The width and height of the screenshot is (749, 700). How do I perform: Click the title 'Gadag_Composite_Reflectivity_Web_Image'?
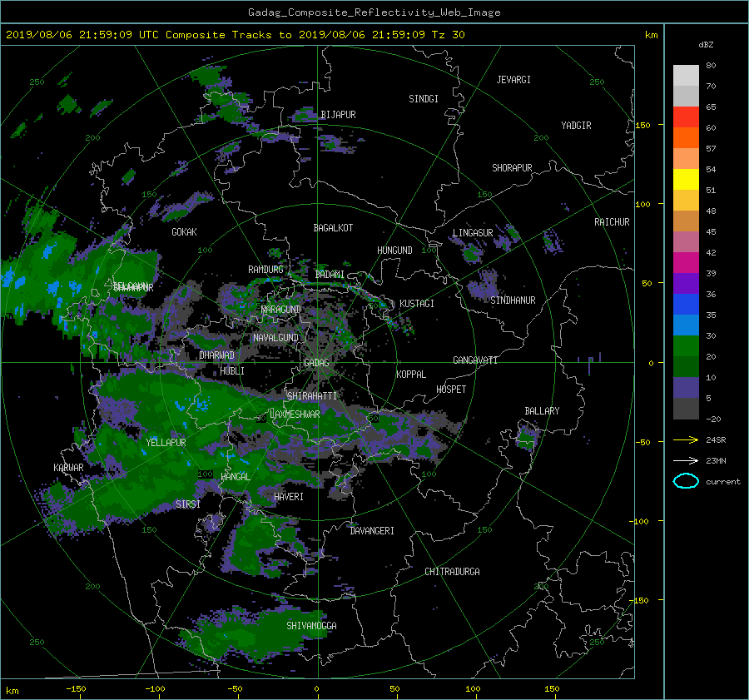point(374,12)
